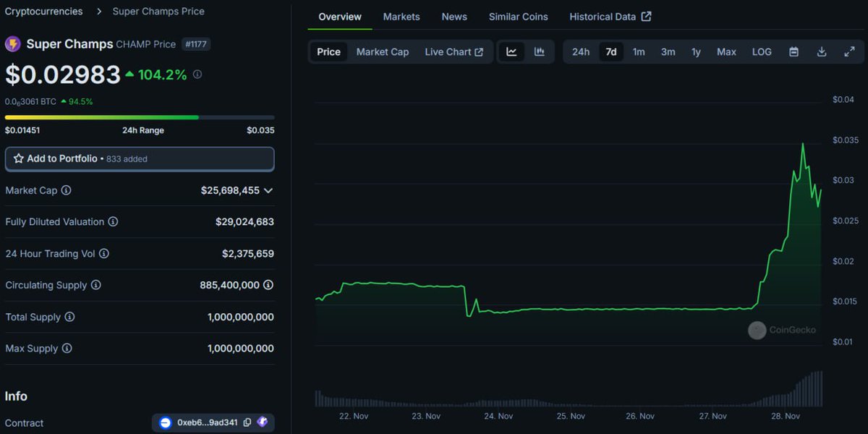This screenshot has height=434, width=868.
Task: Click the Info section heading
Action: point(16,396)
